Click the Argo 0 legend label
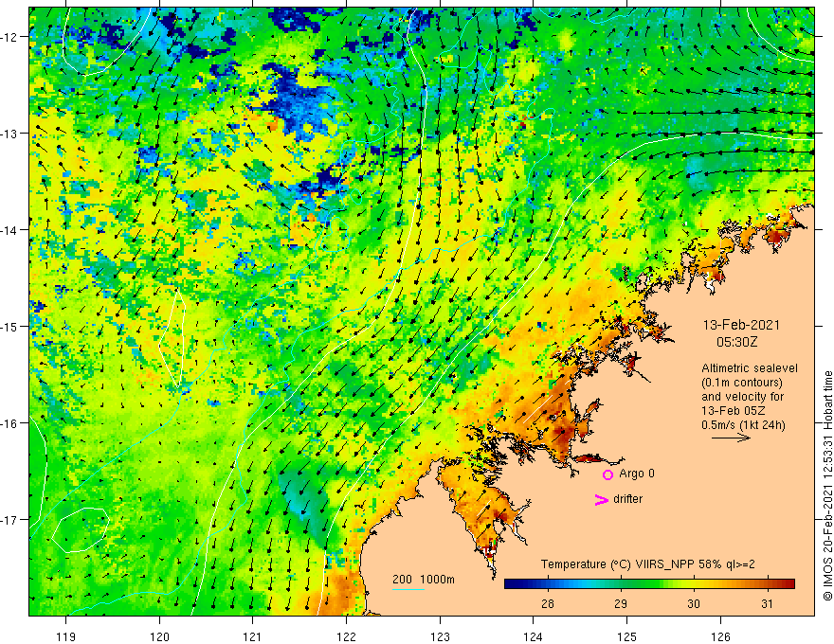Image resolution: width=834 pixels, height=644 pixels. (637, 474)
